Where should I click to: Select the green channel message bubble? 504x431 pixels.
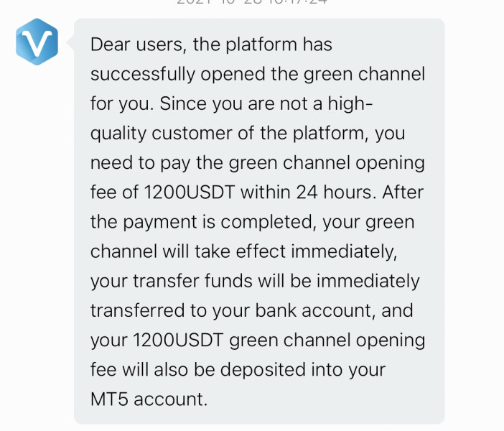pyautogui.click(x=259, y=221)
